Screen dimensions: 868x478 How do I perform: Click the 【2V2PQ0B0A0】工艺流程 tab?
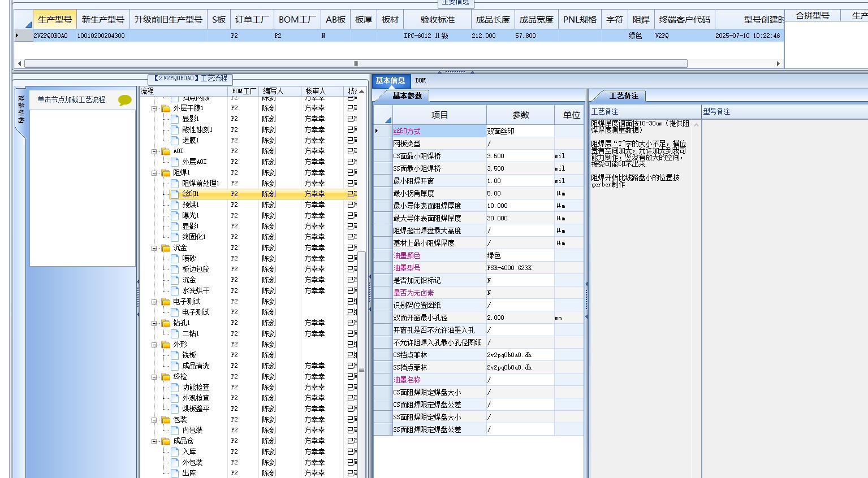[x=191, y=79]
